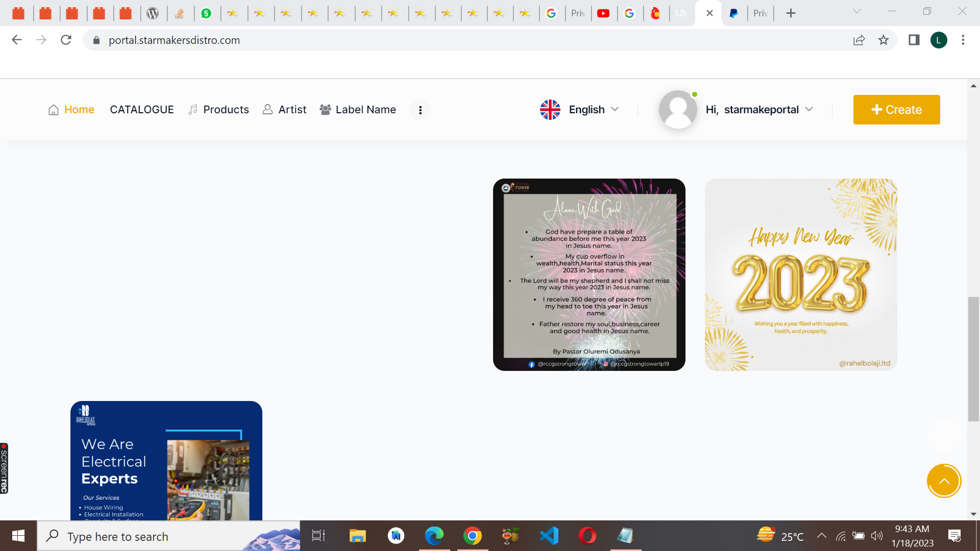Image resolution: width=980 pixels, height=551 pixels.
Task: Open the starmakeportal user dropdown
Action: [x=759, y=110]
